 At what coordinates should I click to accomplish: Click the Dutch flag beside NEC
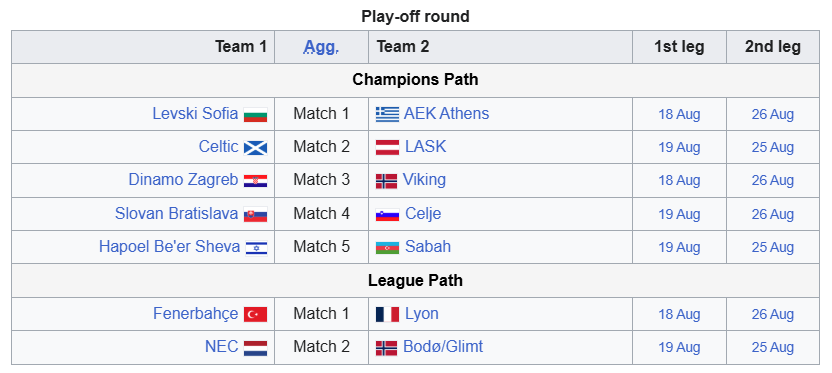(255, 348)
